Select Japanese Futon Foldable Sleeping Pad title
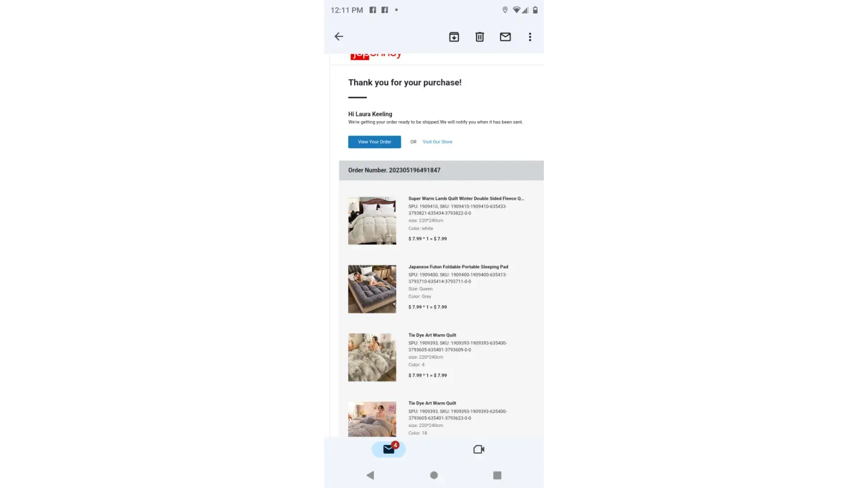The image size is (868, 488). (458, 267)
